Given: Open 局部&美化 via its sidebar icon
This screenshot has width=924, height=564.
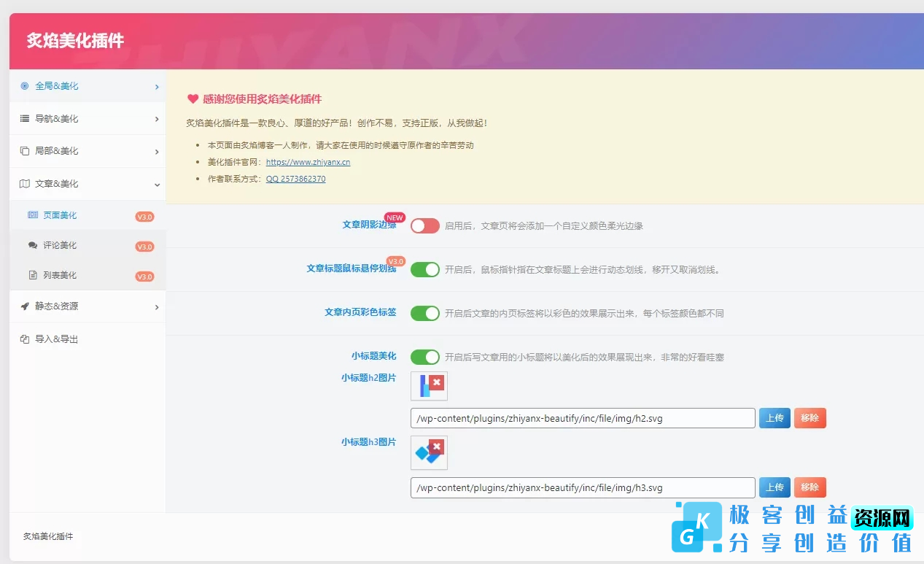Looking at the screenshot, I should pyautogui.click(x=24, y=151).
